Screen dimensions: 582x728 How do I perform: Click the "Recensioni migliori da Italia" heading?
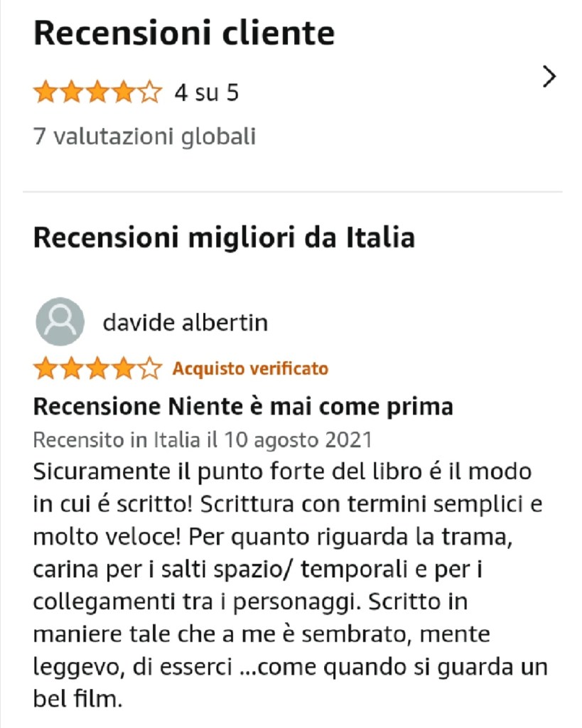pos(224,237)
